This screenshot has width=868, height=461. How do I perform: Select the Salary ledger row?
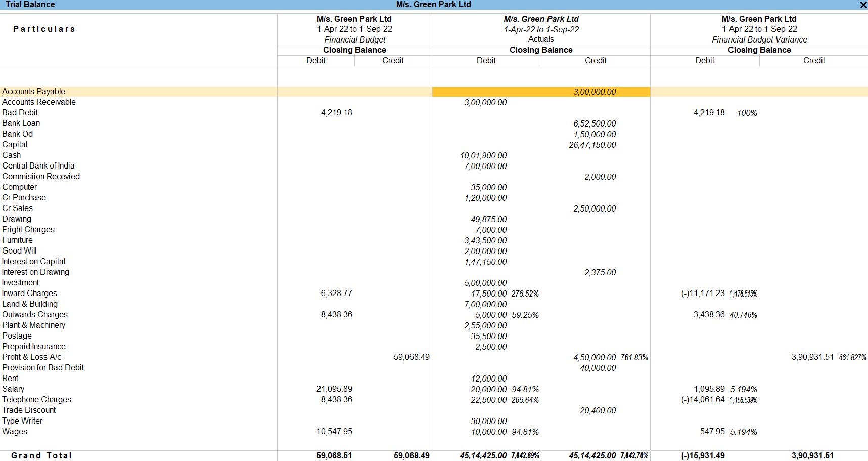[x=13, y=389]
